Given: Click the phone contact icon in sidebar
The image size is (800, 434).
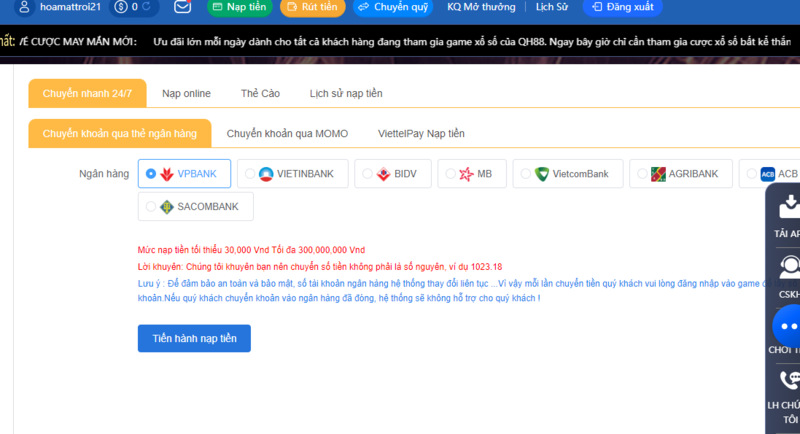Looking at the screenshot, I should 789,380.
